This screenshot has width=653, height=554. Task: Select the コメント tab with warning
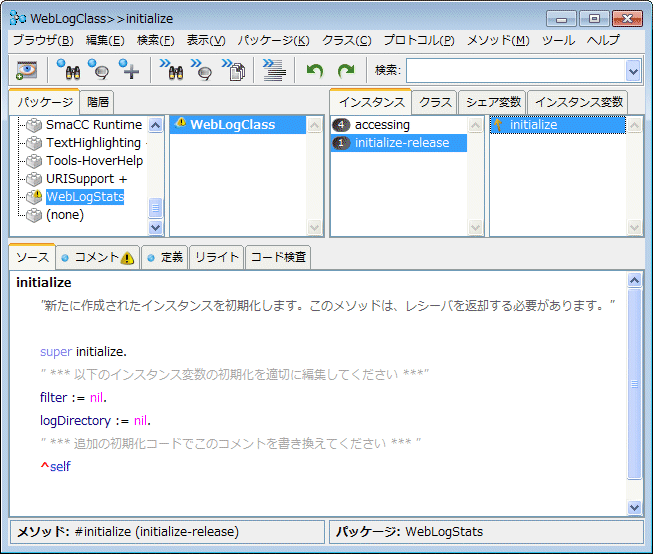pos(97,257)
